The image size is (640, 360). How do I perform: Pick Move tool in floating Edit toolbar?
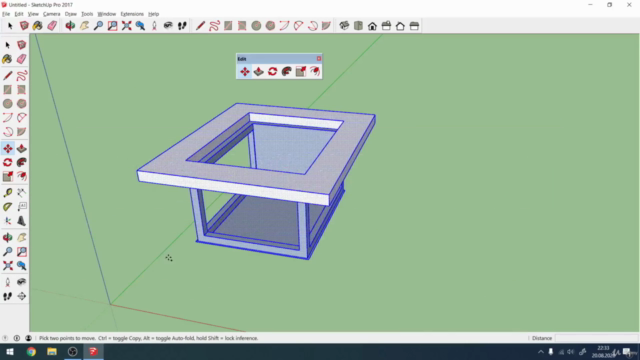click(x=244, y=71)
